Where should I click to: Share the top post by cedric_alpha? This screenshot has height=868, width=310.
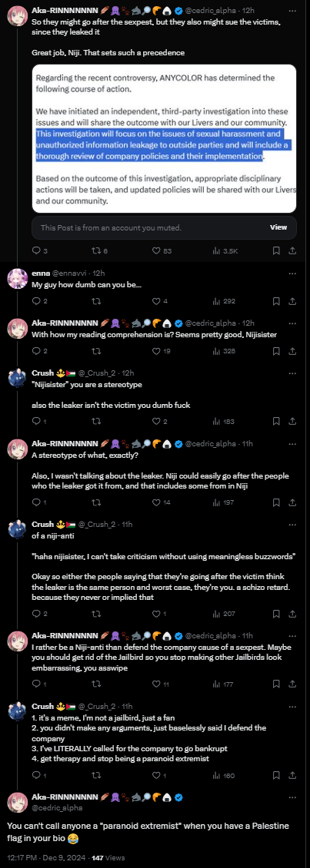click(x=292, y=250)
